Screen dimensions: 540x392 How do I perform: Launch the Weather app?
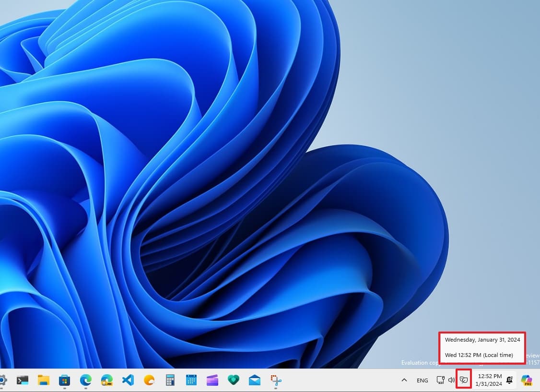[149, 380]
